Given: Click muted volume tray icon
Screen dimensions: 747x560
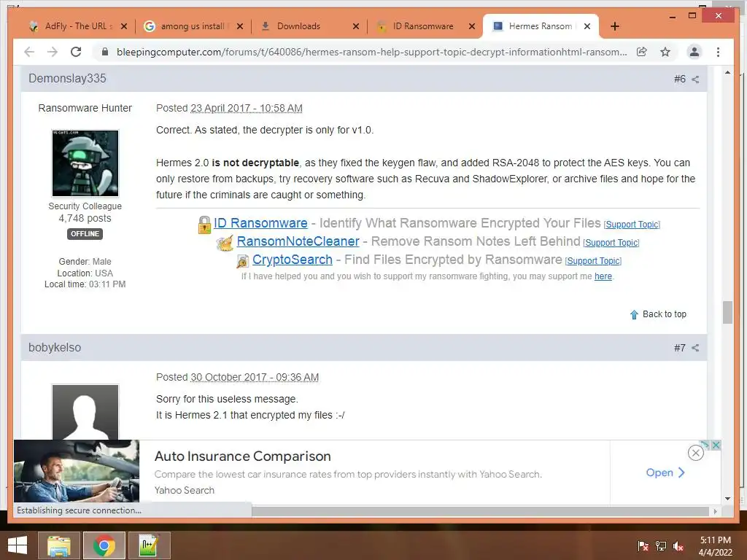Looking at the screenshot, I should pyautogui.click(x=678, y=546).
